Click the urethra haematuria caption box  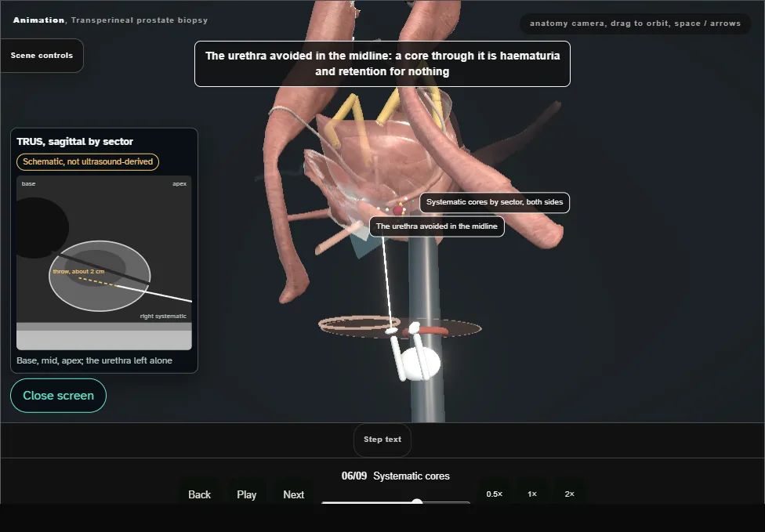point(382,64)
